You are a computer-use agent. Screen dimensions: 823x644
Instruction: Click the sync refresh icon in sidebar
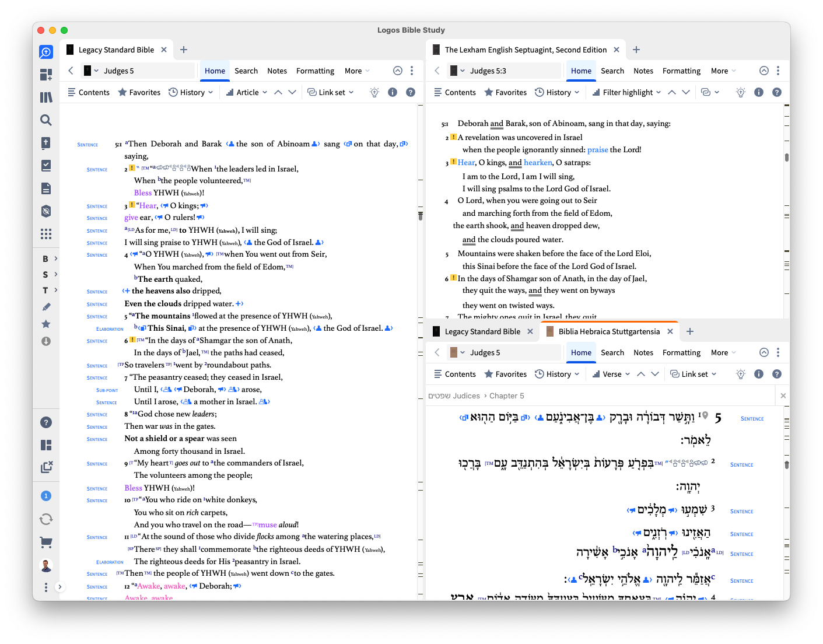coord(46,519)
